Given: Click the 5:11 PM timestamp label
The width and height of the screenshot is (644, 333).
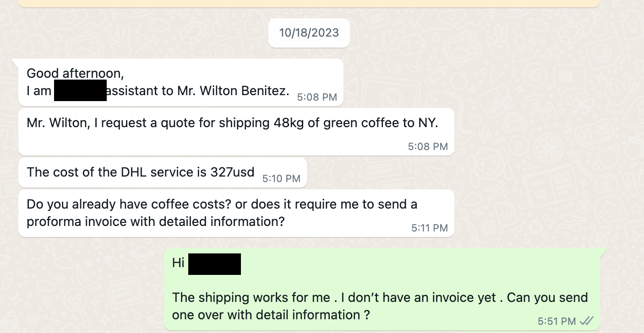Looking at the screenshot, I should pos(430,227).
